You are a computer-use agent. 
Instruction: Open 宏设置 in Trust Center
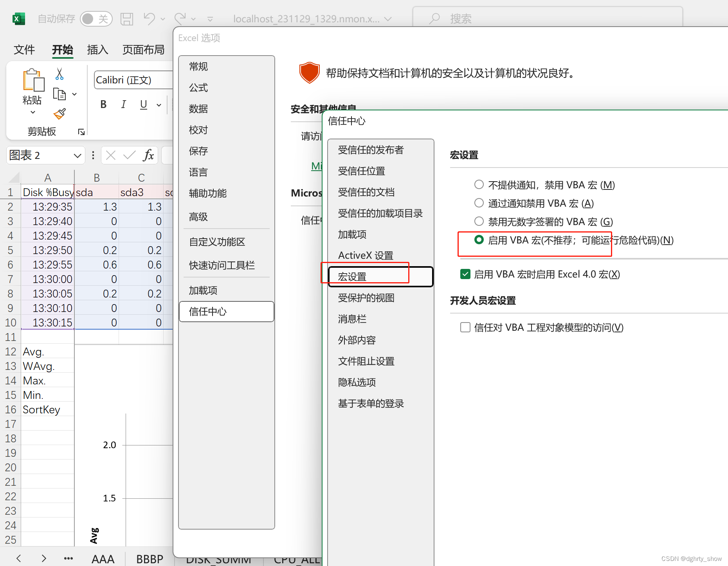(x=381, y=277)
